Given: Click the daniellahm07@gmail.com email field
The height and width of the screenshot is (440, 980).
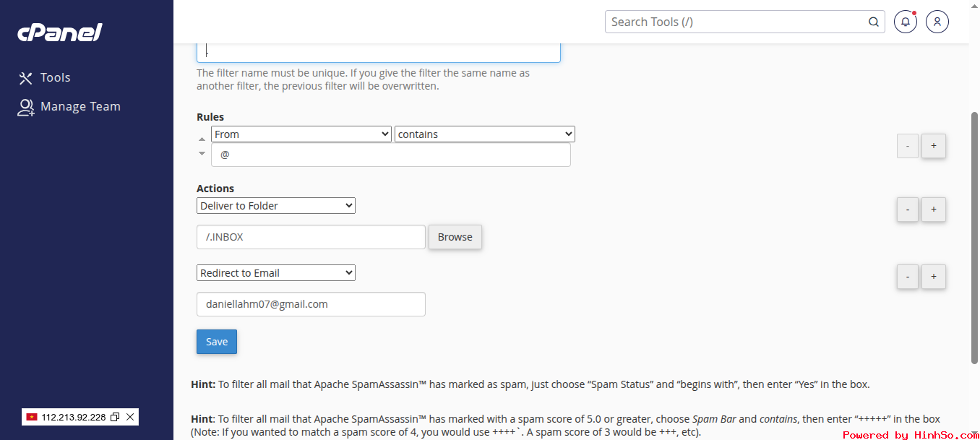Looking at the screenshot, I should (x=311, y=304).
